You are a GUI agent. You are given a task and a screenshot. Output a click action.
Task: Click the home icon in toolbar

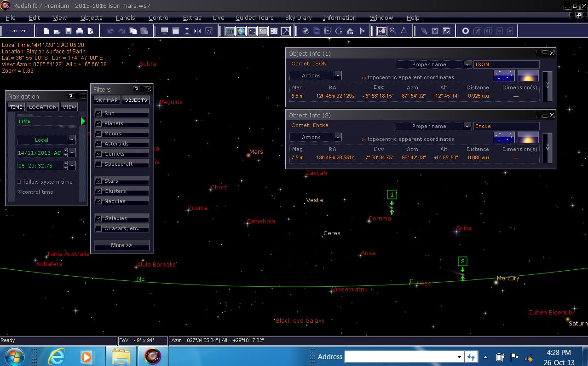click(350, 31)
